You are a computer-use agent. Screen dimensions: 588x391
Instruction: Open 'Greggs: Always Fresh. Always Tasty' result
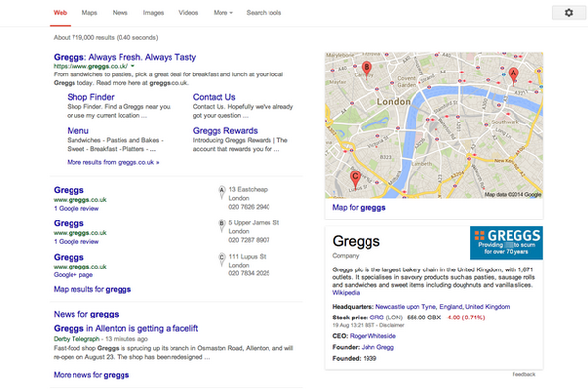124,57
